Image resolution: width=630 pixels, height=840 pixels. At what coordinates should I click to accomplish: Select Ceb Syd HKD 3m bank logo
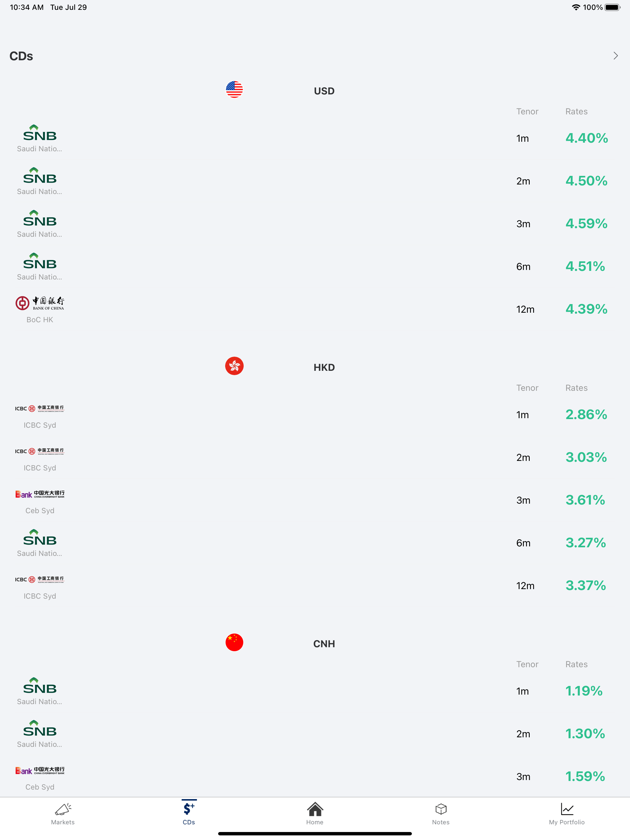(x=40, y=494)
